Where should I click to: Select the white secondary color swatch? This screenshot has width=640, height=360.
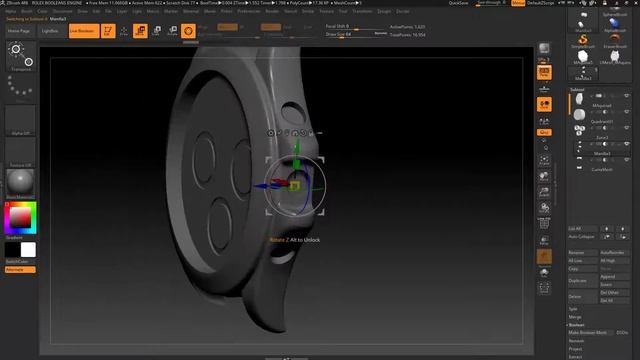point(28,250)
